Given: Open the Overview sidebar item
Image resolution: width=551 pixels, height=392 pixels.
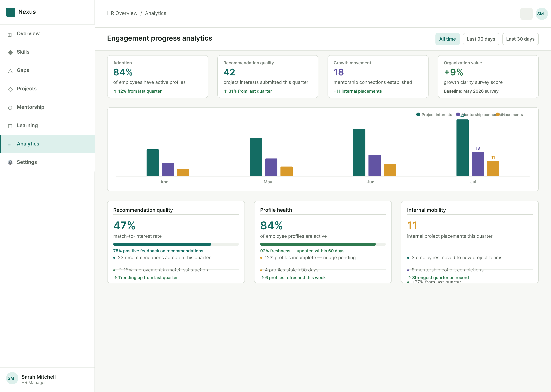Looking at the screenshot, I should tap(47, 34).
